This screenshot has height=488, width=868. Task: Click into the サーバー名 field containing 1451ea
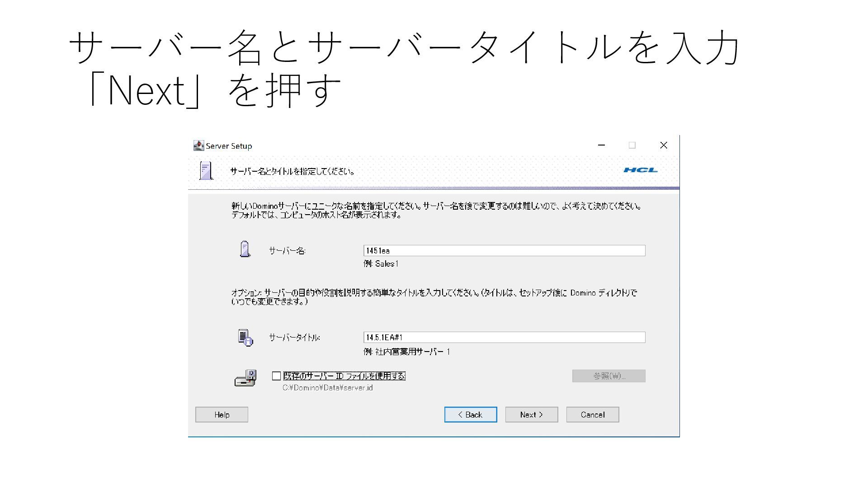point(504,251)
